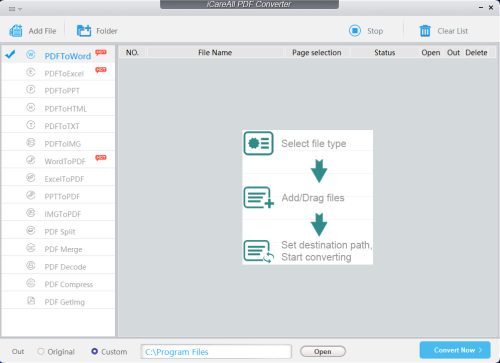Choose the WordToPDF label in sidebar
The width and height of the screenshot is (500, 363).
(65, 161)
